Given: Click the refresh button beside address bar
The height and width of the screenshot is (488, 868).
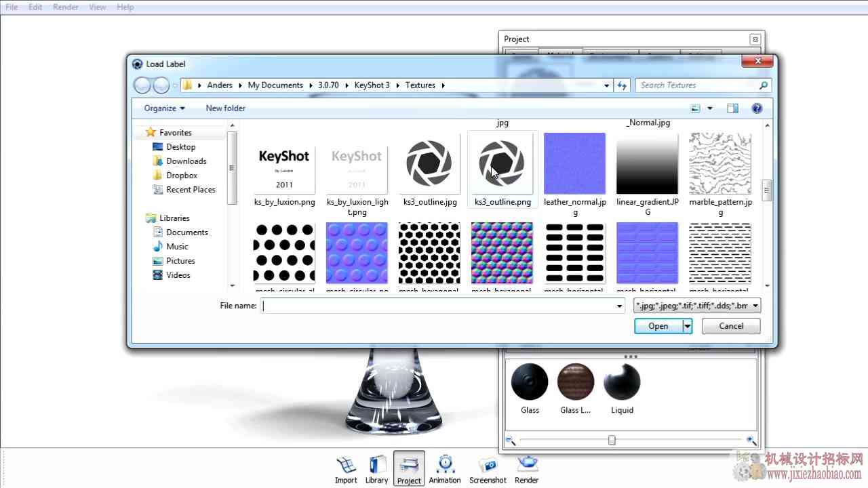Looking at the screenshot, I should [622, 85].
